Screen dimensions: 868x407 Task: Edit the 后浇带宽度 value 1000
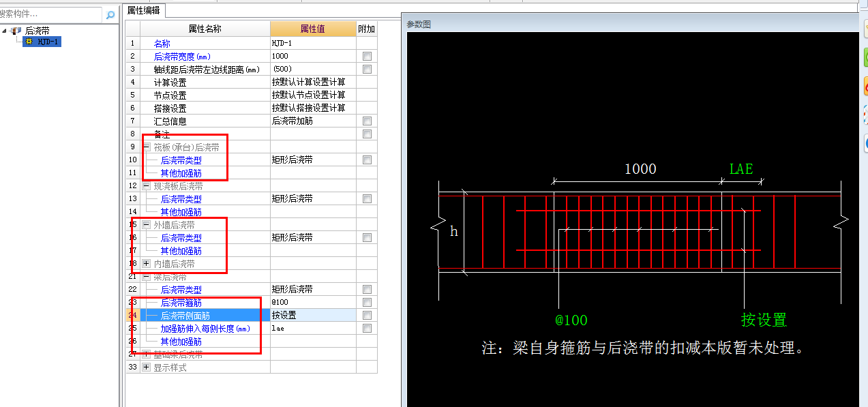click(x=313, y=56)
